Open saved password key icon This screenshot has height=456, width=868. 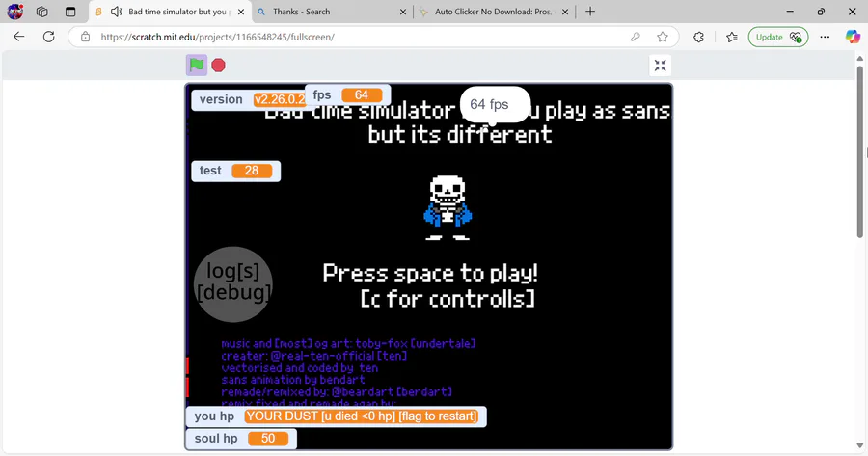coord(635,37)
